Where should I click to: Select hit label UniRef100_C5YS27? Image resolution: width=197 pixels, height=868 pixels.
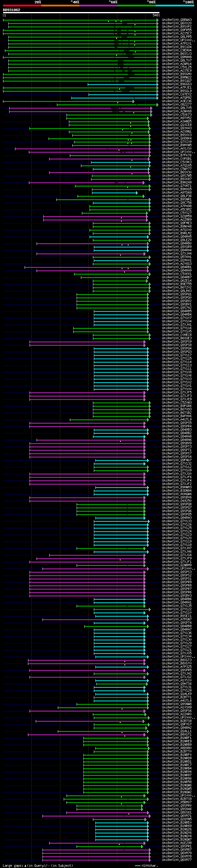(176, 213)
